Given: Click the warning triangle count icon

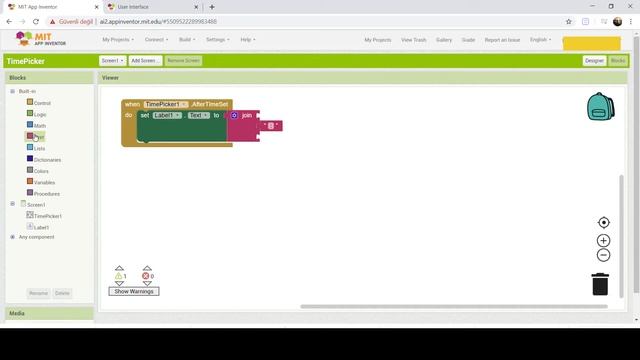Looking at the screenshot, I should (x=118, y=276).
